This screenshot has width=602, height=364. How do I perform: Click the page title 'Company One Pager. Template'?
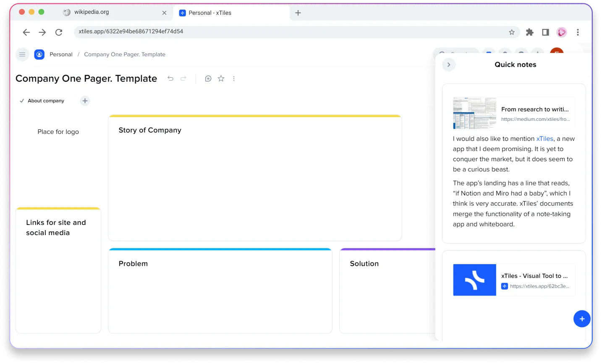86,79
